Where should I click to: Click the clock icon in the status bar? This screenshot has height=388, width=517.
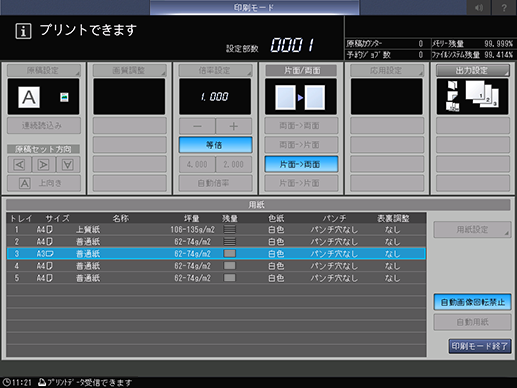[x=7, y=382]
